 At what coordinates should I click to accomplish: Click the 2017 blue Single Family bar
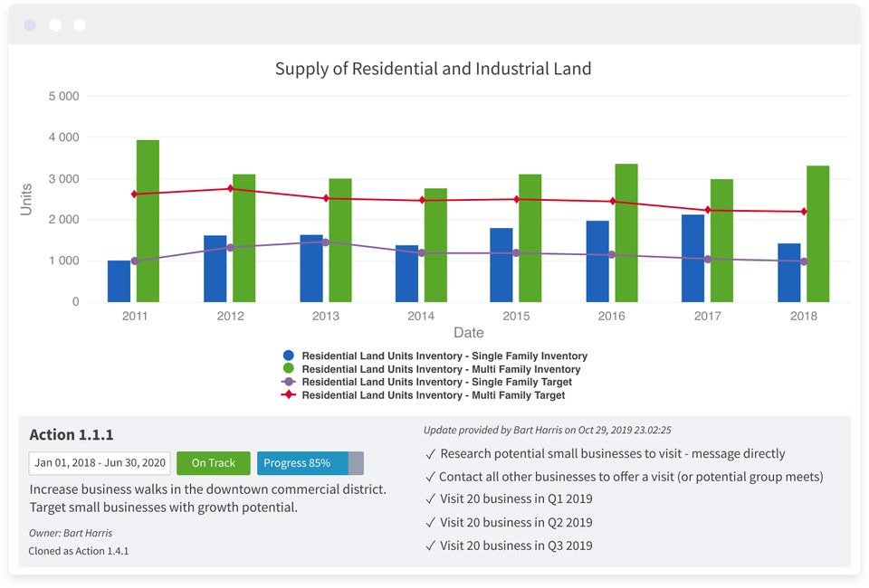tap(692, 259)
